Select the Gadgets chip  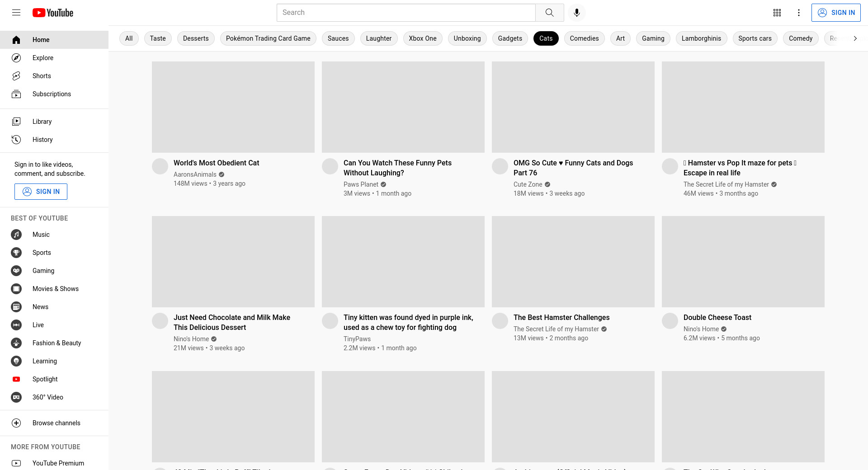pyautogui.click(x=510, y=38)
